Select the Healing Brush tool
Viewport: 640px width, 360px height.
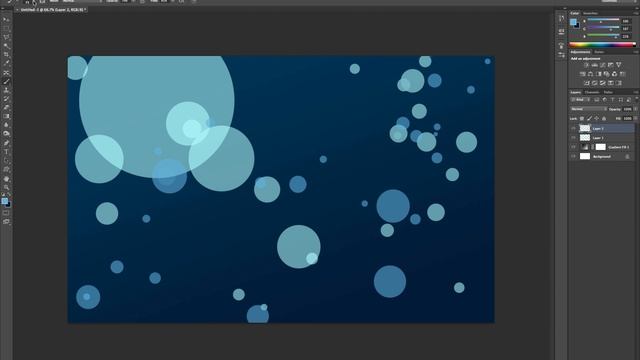(6, 73)
